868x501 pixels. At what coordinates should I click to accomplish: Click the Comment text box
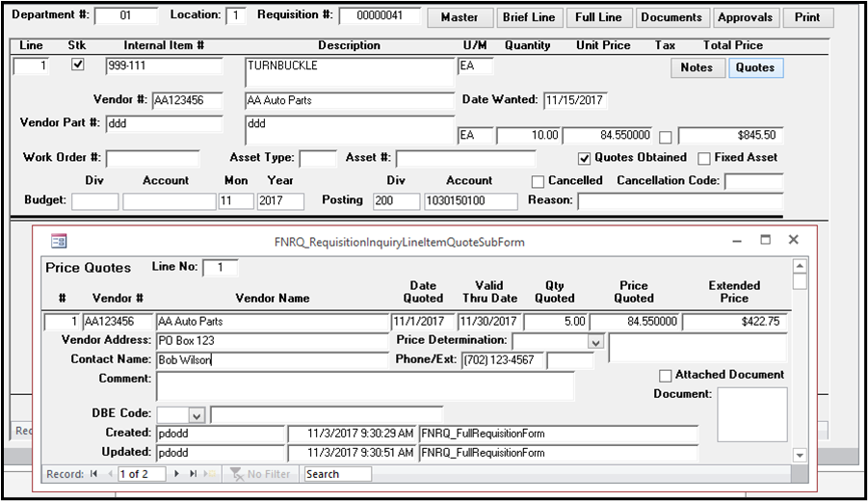pos(365,385)
